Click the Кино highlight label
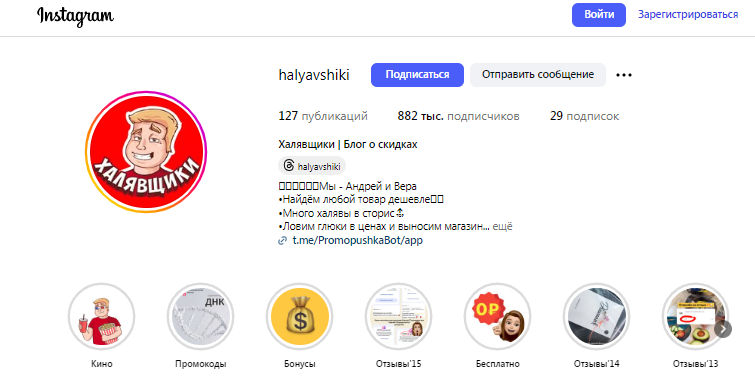This screenshot has width=755, height=381. [x=102, y=364]
